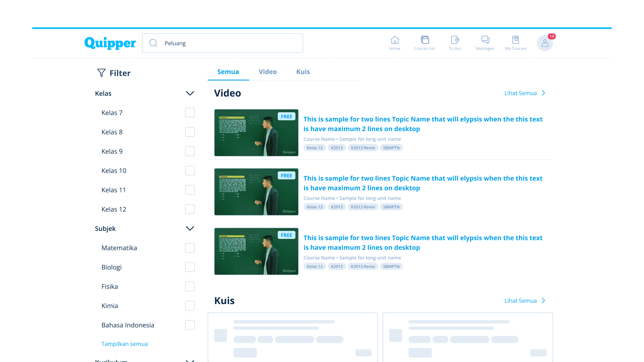This screenshot has height=362, width=644.
Task: Click the Home icon in navigation
Action: [394, 40]
